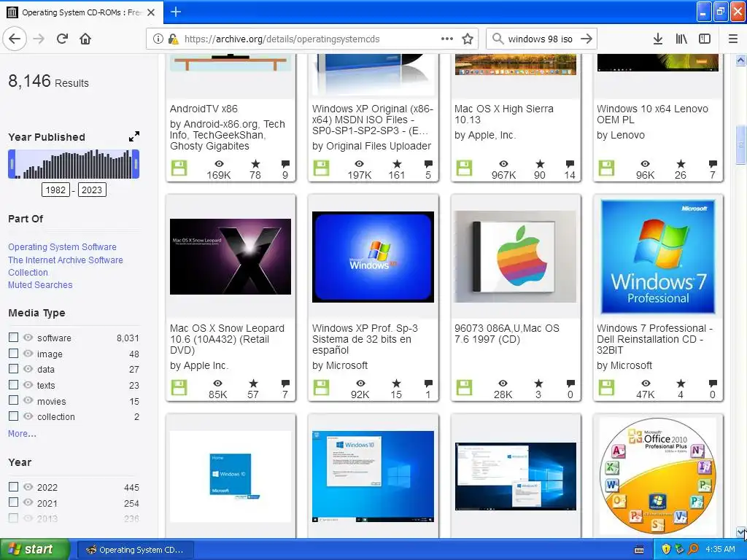This screenshot has height=560, width=747.
Task: Open the Windows Start menu
Action: (x=35, y=550)
